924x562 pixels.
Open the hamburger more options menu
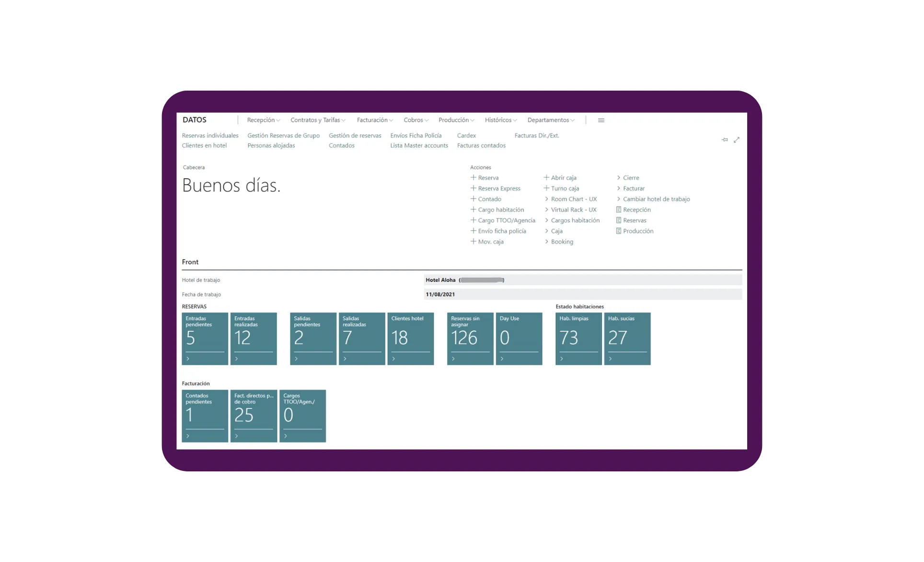coord(601,120)
